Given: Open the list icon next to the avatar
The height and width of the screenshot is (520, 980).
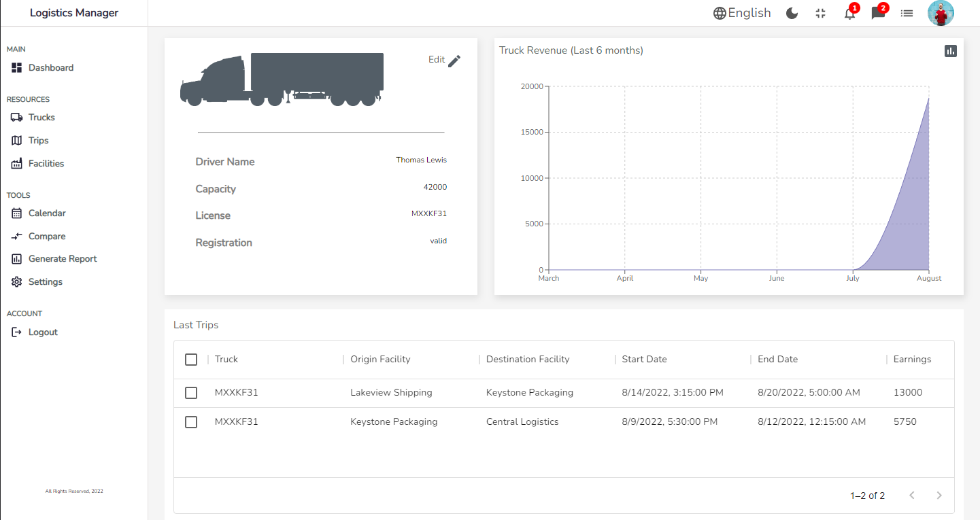Looking at the screenshot, I should point(907,13).
